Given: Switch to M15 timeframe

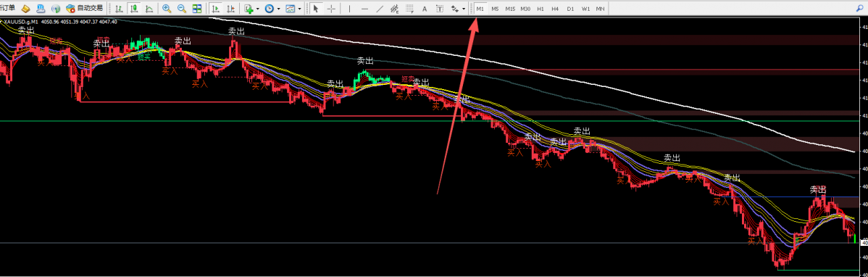Looking at the screenshot, I should (510, 9).
